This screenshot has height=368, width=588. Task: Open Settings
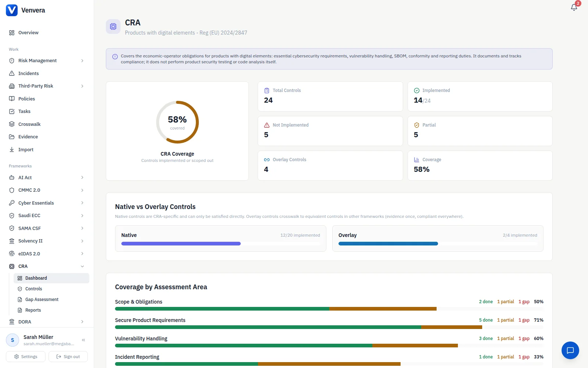coord(26,357)
